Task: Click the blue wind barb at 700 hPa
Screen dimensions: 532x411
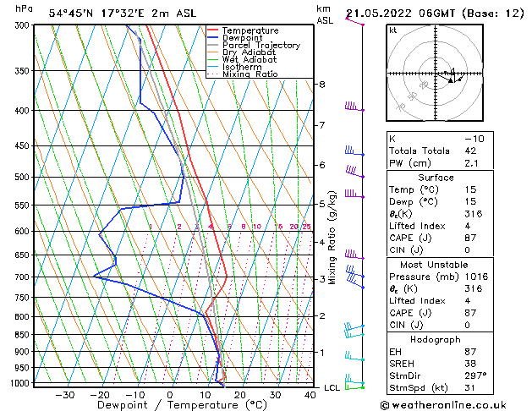Action: point(355,272)
